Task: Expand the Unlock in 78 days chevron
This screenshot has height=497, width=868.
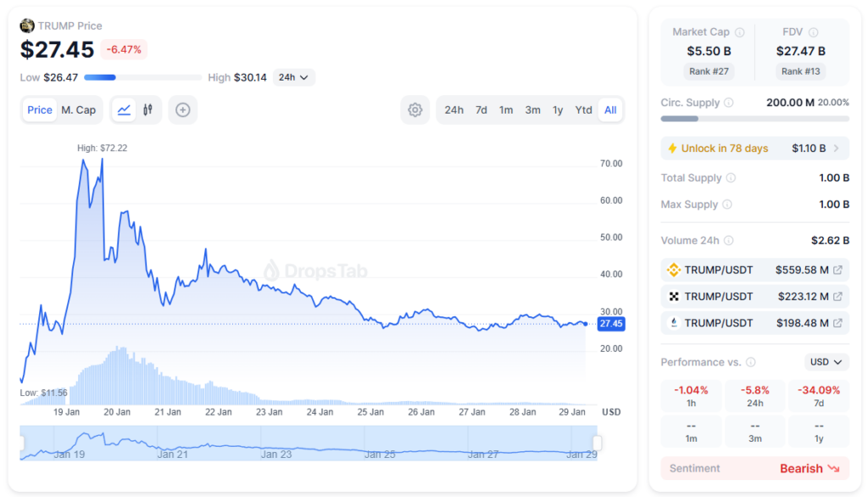Action: pos(837,148)
